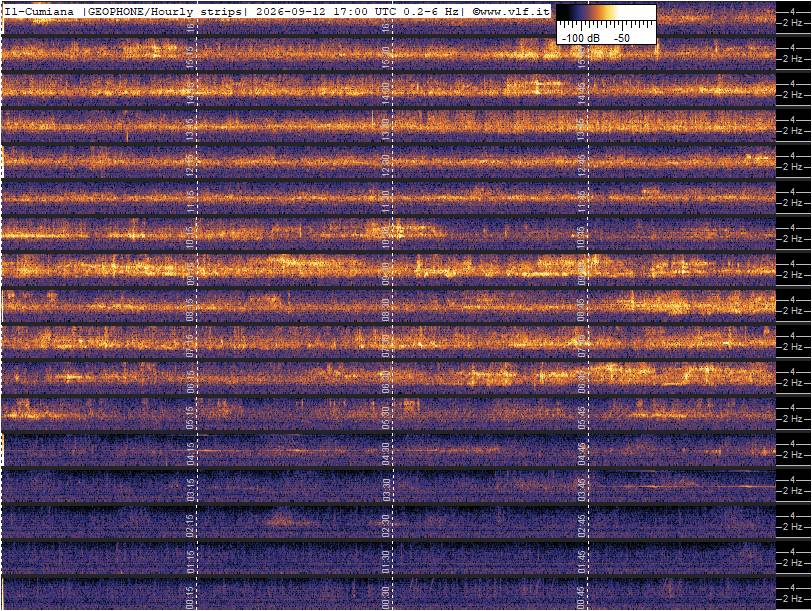Screen dimensions: 812x611
Task: Click the dB color scale gradient bar
Action: tap(607, 13)
